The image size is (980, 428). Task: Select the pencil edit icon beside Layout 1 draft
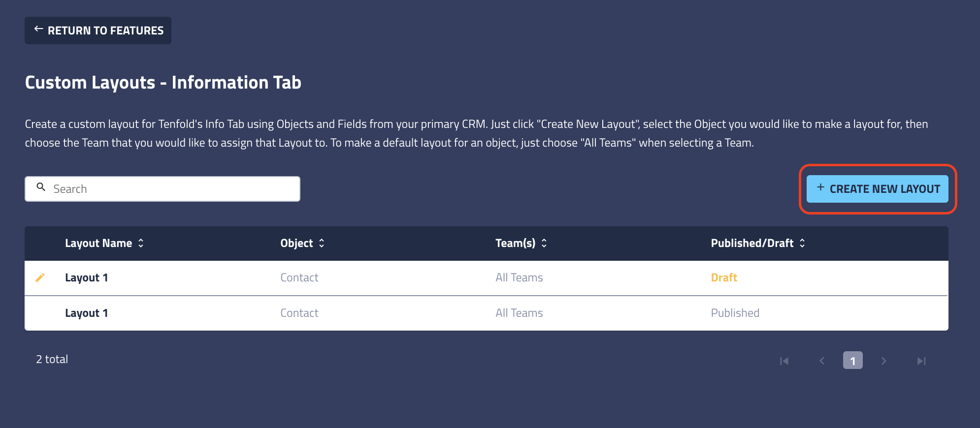pyautogui.click(x=40, y=277)
